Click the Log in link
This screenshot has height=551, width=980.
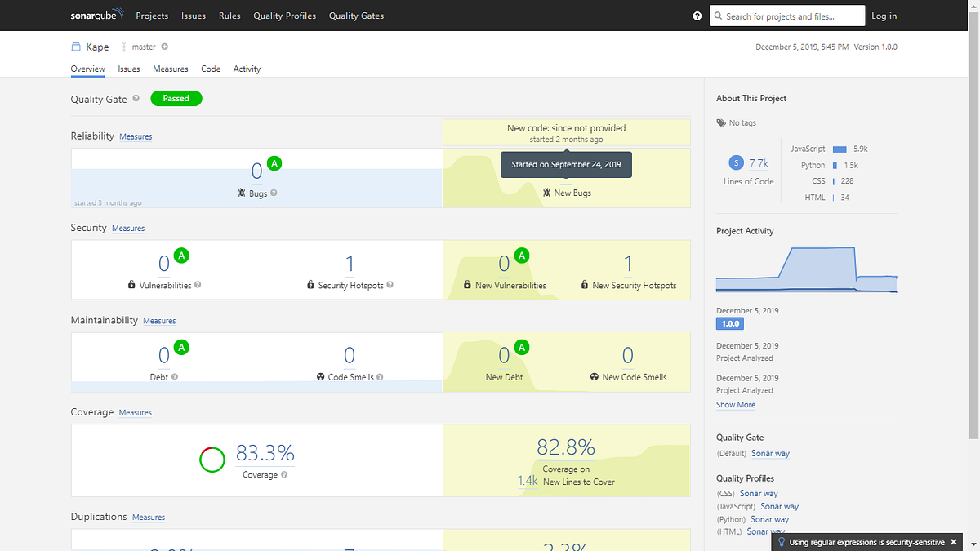pyautogui.click(x=884, y=16)
